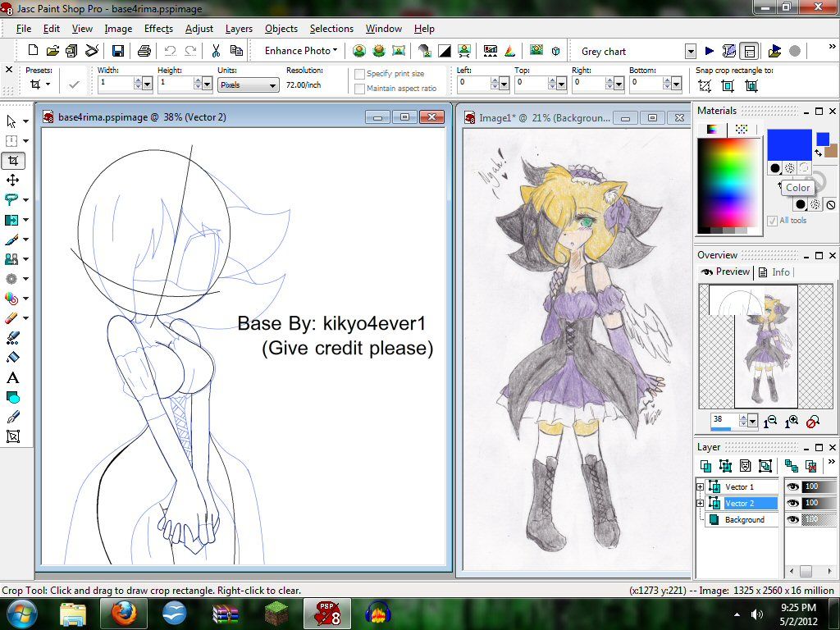The height and width of the screenshot is (630, 840).
Task: Toggle visibility of the Background layer
Action: (x=793, y=519)
